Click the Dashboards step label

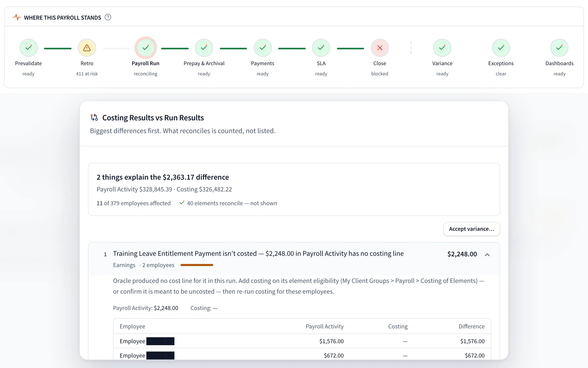coord(559,63)
